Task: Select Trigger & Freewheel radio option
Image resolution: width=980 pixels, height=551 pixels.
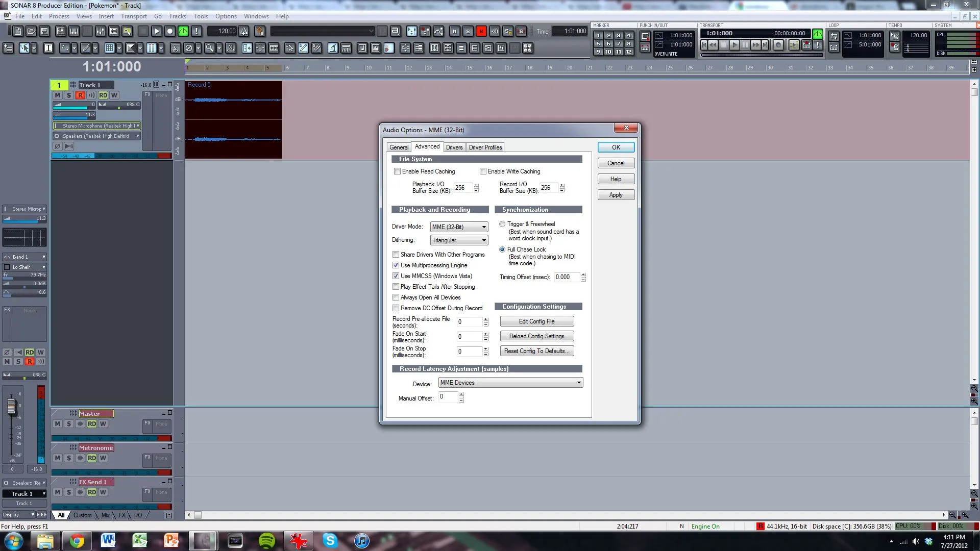Action: 502,224
